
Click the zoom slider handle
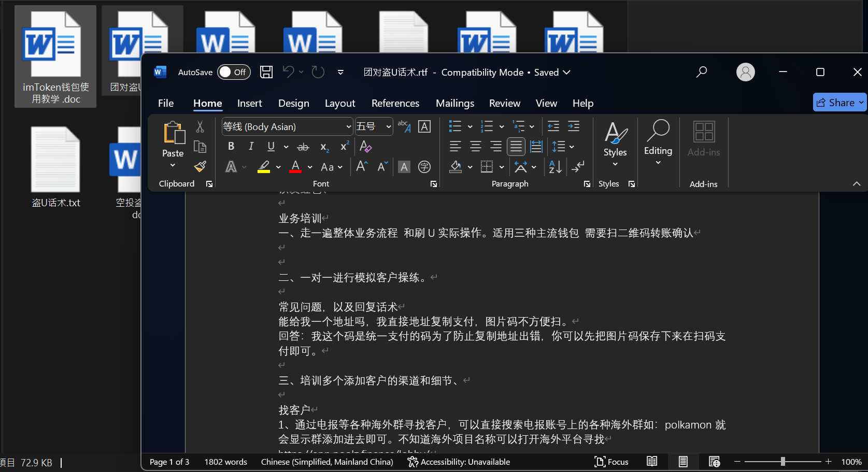coord(782,462)
